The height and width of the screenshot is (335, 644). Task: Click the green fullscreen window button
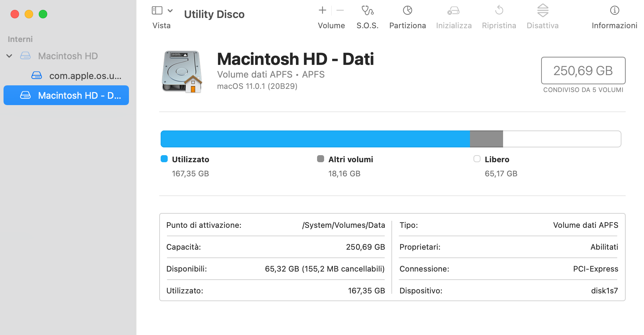(x=43, y=14)
